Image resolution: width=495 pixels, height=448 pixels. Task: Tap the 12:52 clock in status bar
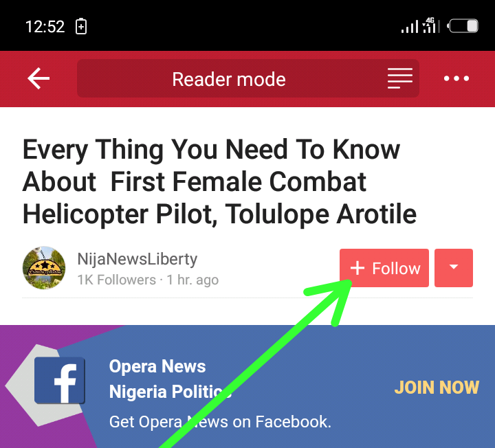45,26
